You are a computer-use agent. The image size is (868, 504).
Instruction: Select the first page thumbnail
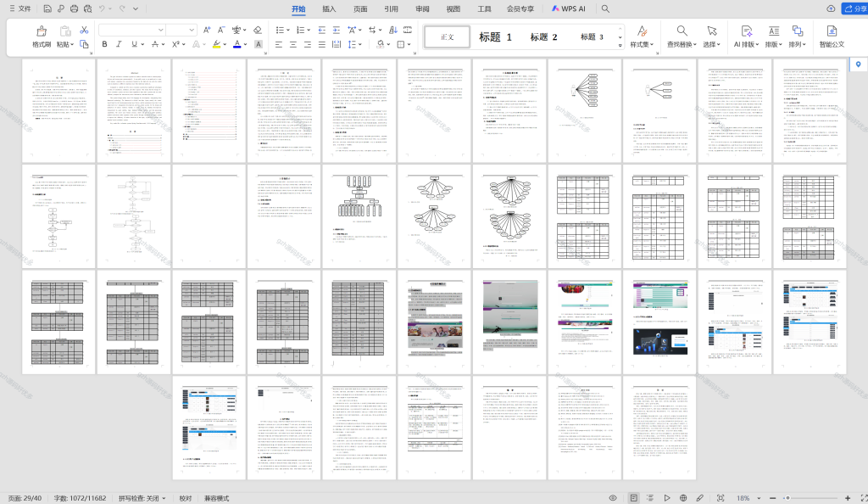58,111
